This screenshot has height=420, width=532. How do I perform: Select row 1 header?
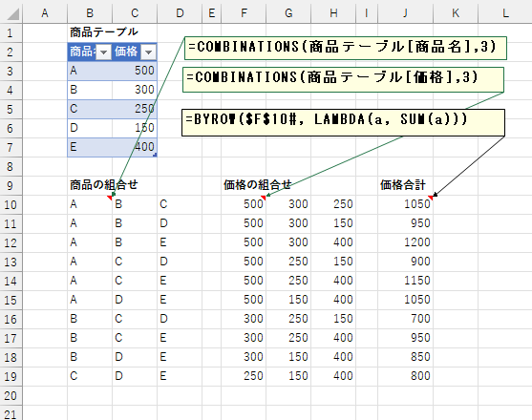pyautogui.click(x=11, y=32)
